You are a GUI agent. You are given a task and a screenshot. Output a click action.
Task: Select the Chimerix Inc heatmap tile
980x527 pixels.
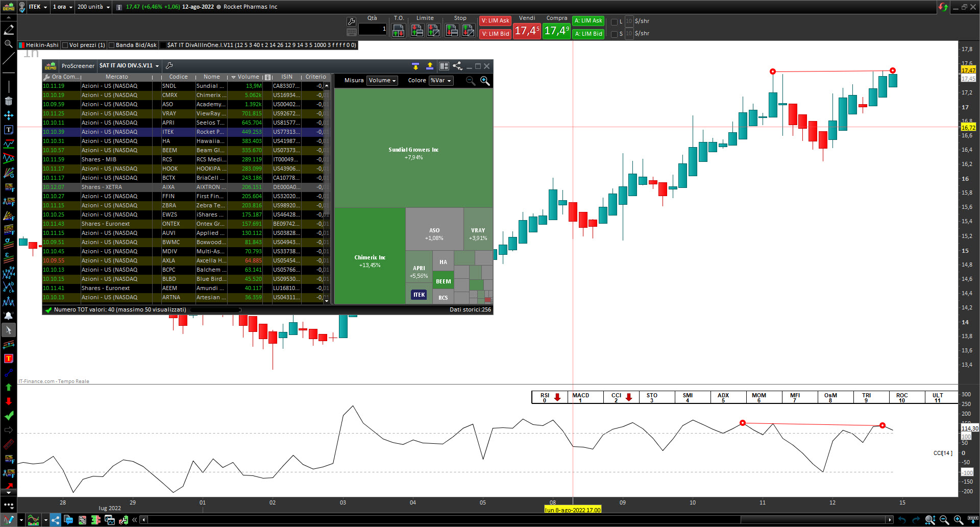point(370,256)
